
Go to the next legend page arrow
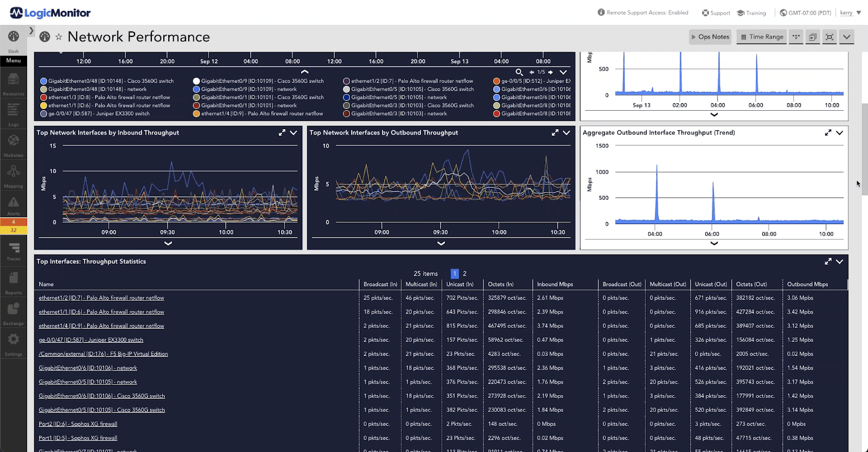pos(551,72)
